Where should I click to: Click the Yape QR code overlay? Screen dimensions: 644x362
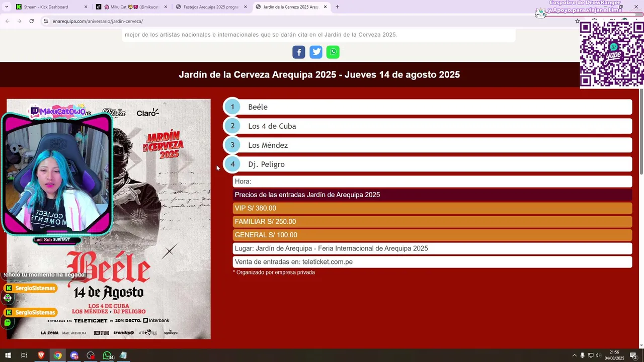(x=612, y=54)
